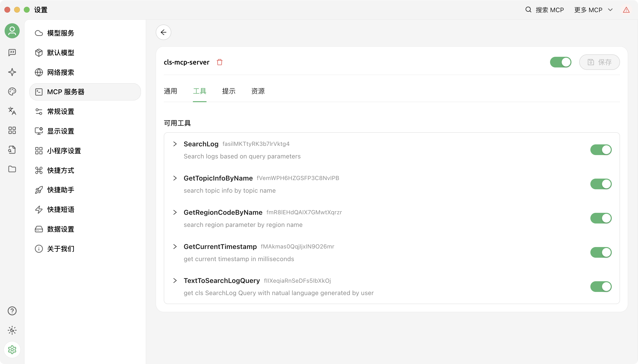Disable the SearchLog tool toggle
Screen dimensions: 638x364
pyautogui.click(x=601, y=150)
